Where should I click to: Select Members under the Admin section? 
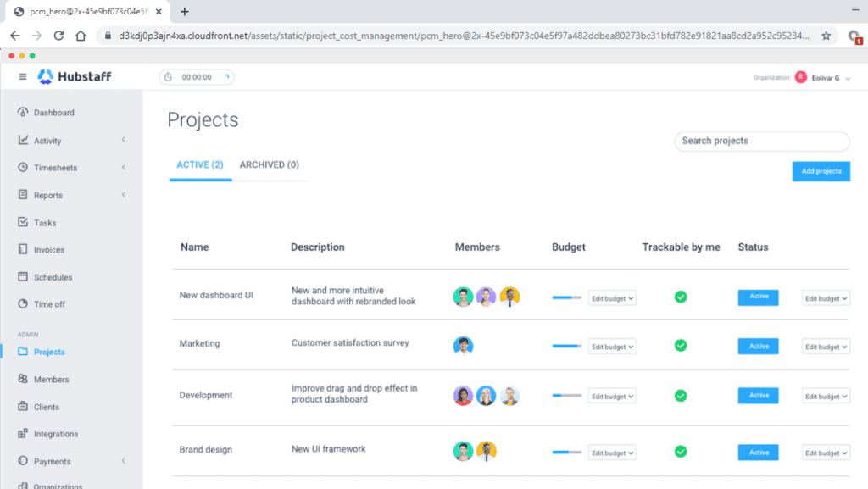click(53, 379)
